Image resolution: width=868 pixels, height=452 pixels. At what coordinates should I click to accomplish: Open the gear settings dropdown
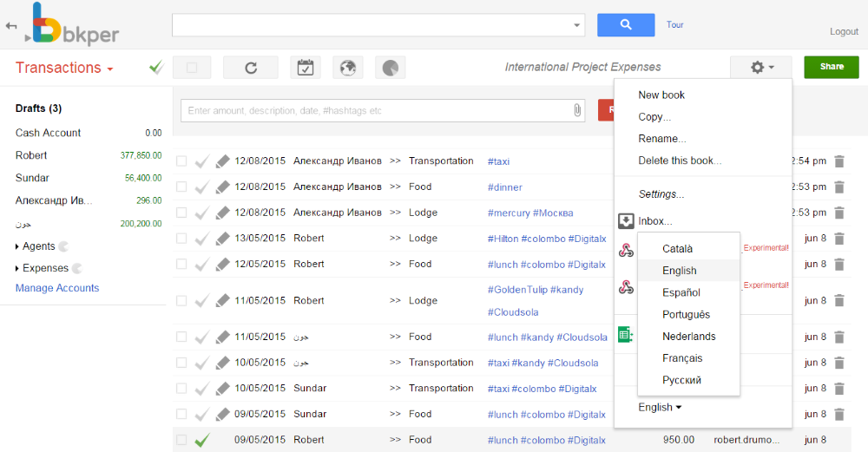point(761,68)
